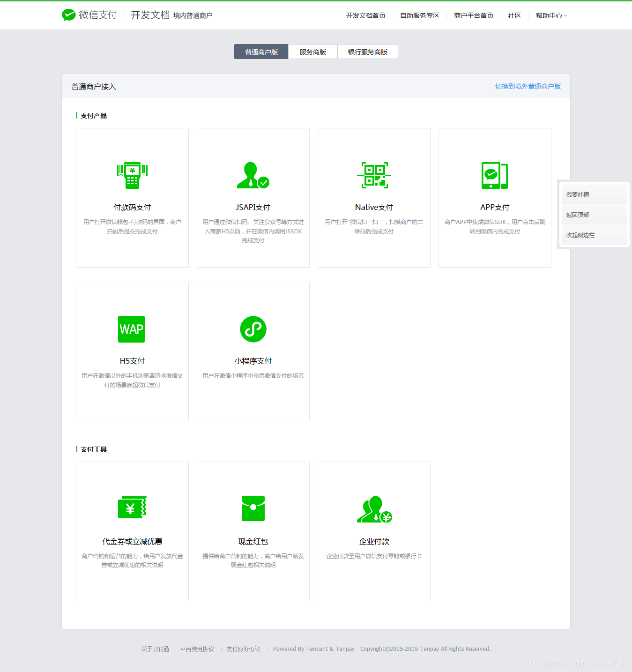Expand the 帮助中心 dropdown menu
This screenshot has height=672, width=632.
551,15
